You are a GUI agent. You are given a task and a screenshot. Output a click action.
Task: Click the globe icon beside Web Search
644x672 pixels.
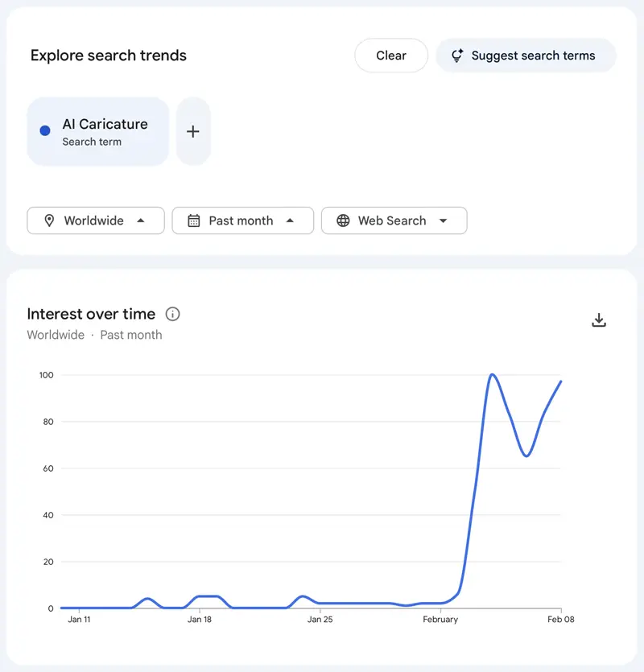344,221
